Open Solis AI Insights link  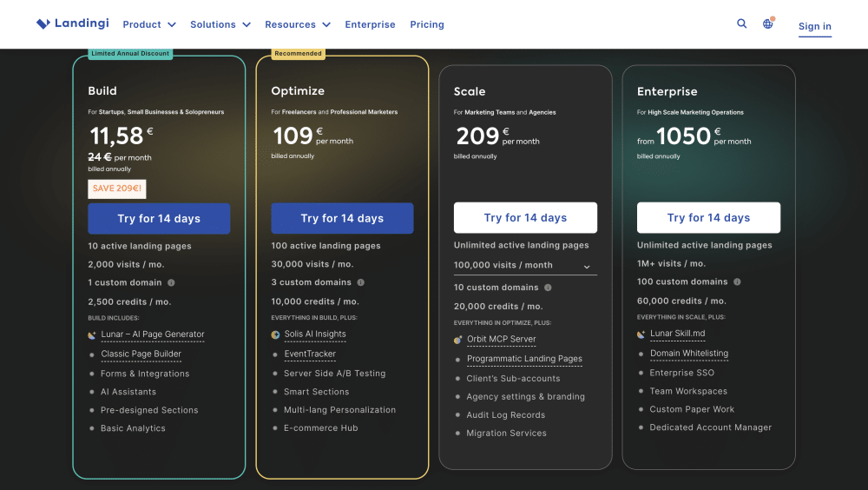(315, 334)
